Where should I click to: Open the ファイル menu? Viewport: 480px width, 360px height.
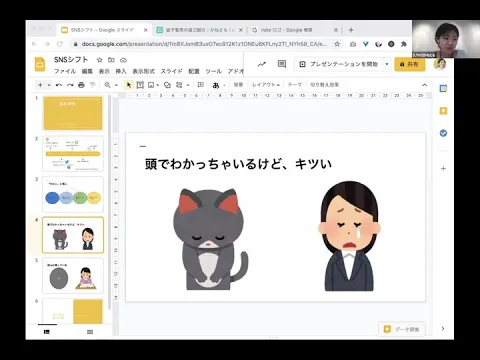(65, 71)
